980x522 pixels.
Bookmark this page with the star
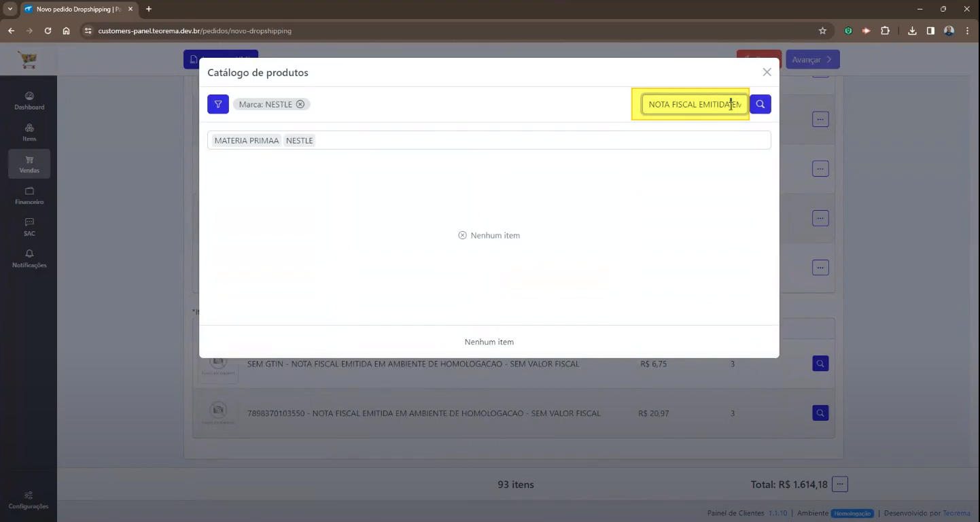click(x=822, y=31)
